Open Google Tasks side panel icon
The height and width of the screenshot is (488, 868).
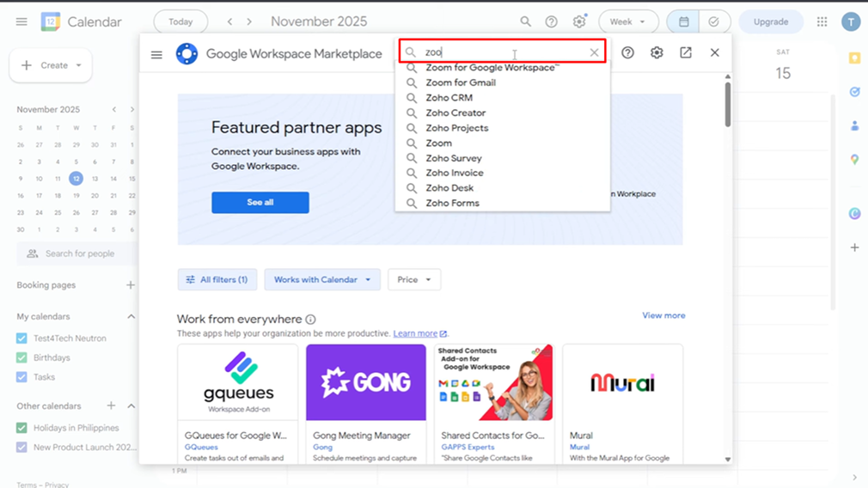point(855,92)
